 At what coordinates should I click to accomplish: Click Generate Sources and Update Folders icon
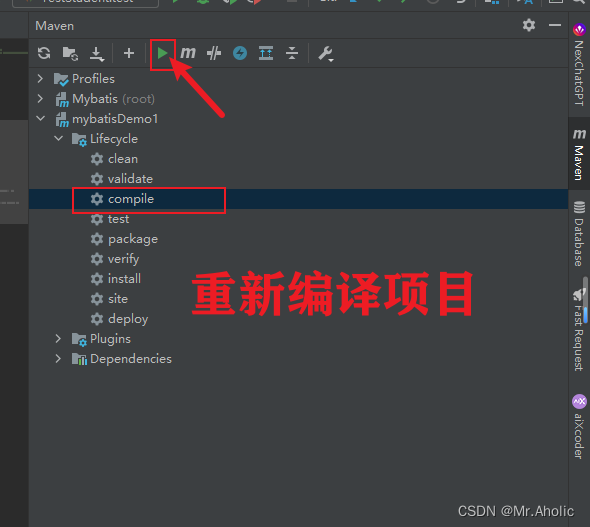pyautogui.click(x=70, y=53)
